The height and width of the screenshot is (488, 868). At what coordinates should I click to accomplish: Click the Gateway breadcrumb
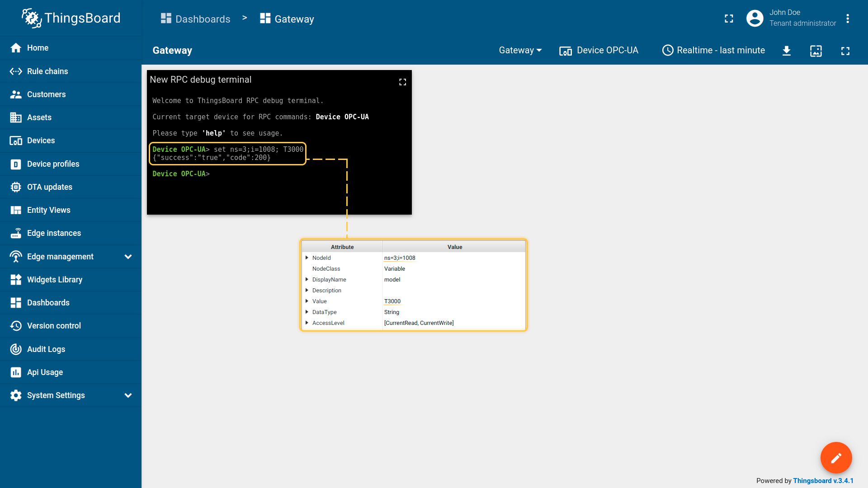[287, 19]
